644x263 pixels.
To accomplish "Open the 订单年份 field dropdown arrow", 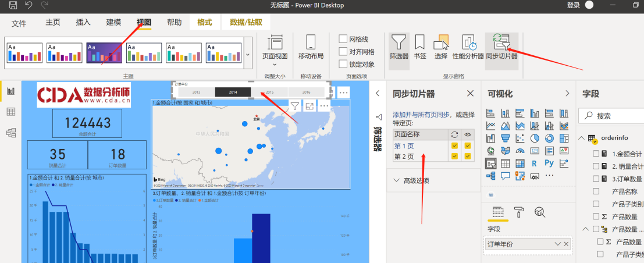I will coord(557,244).
